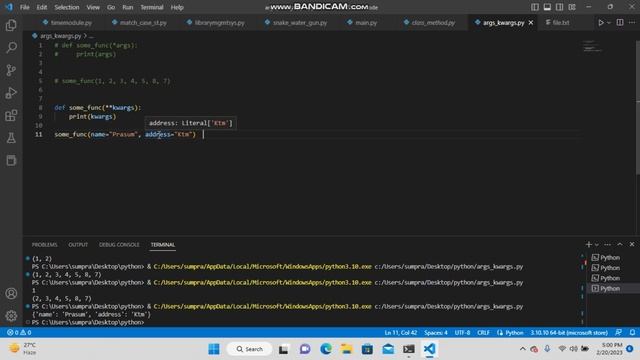Open the Explorer view in activity bar

pos(11,25)
